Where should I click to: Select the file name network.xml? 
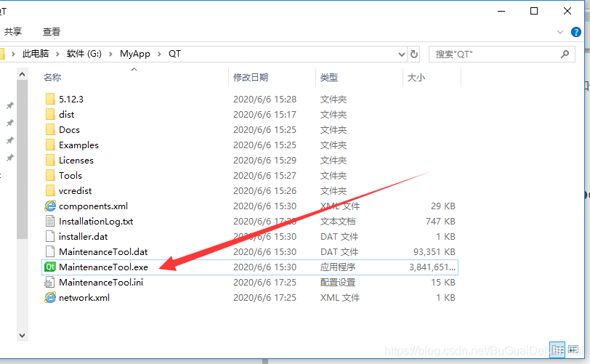[x=84, y=298]
